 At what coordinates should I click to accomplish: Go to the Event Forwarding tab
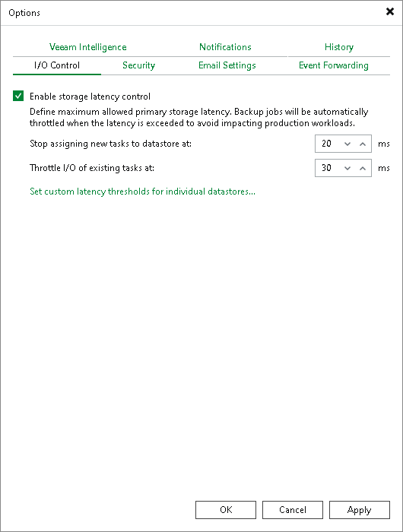[333, 65]
